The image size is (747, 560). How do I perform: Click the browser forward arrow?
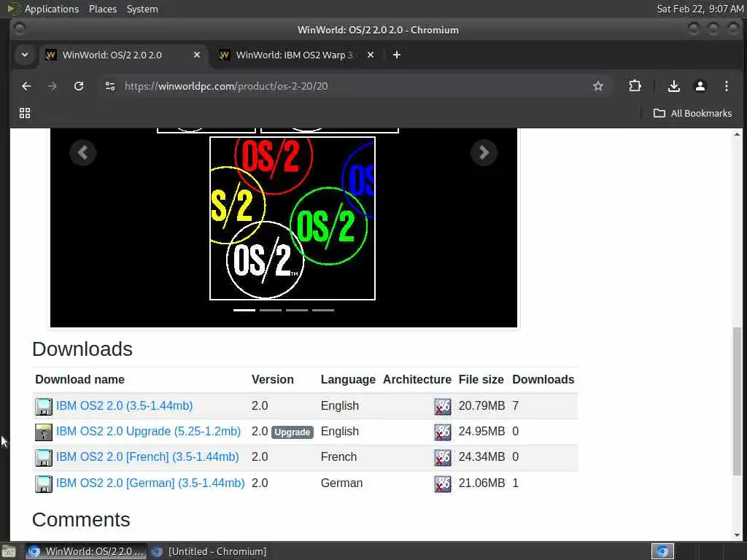53,86
